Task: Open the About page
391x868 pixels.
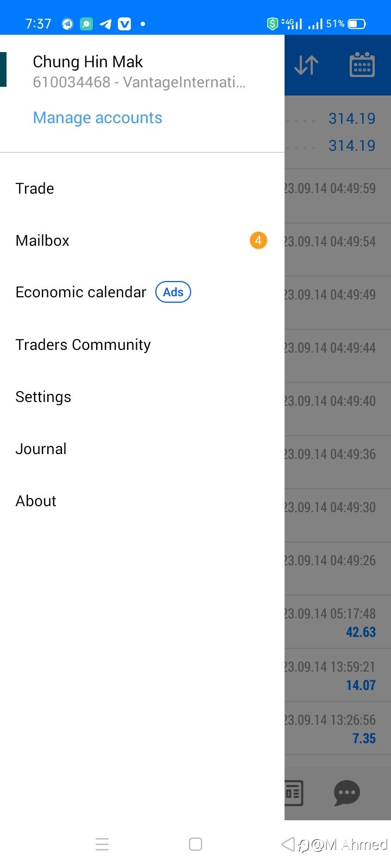Action: point(142,501)
